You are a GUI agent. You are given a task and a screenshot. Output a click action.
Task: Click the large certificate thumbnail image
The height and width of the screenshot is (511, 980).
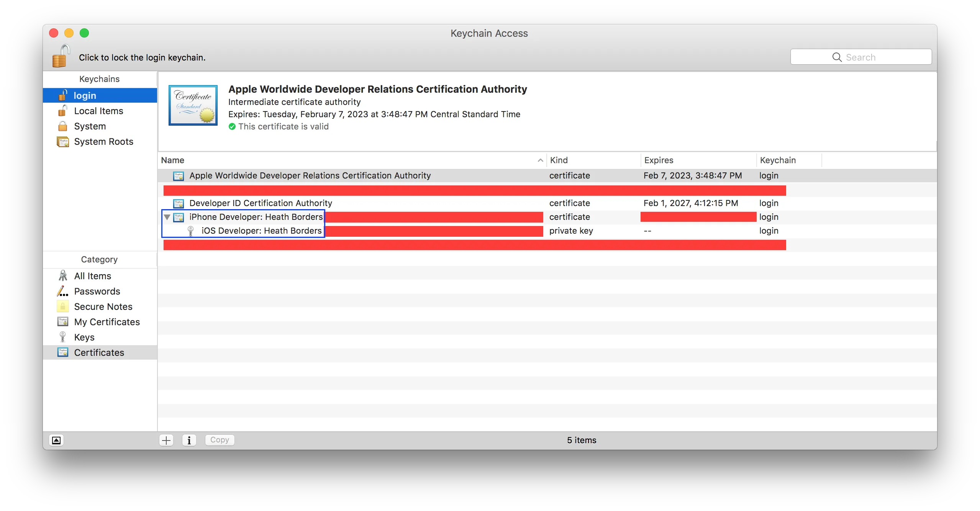[193, 105]
